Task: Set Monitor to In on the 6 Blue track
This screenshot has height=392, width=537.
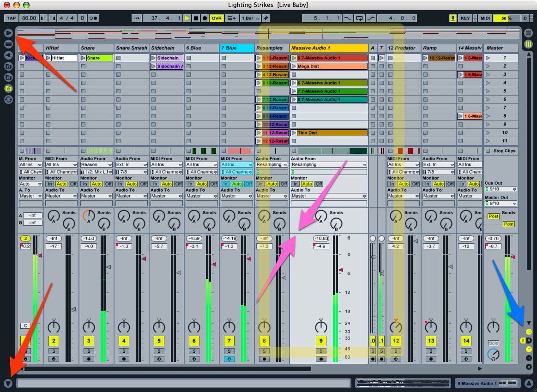Action: 191,183
